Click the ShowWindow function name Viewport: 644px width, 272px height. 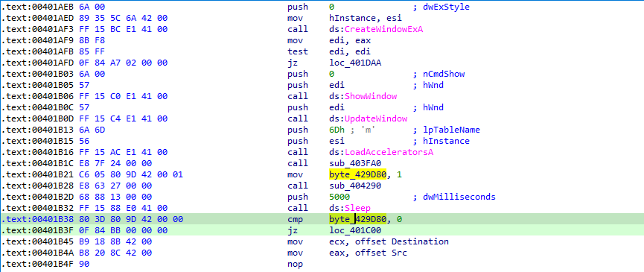371,96
